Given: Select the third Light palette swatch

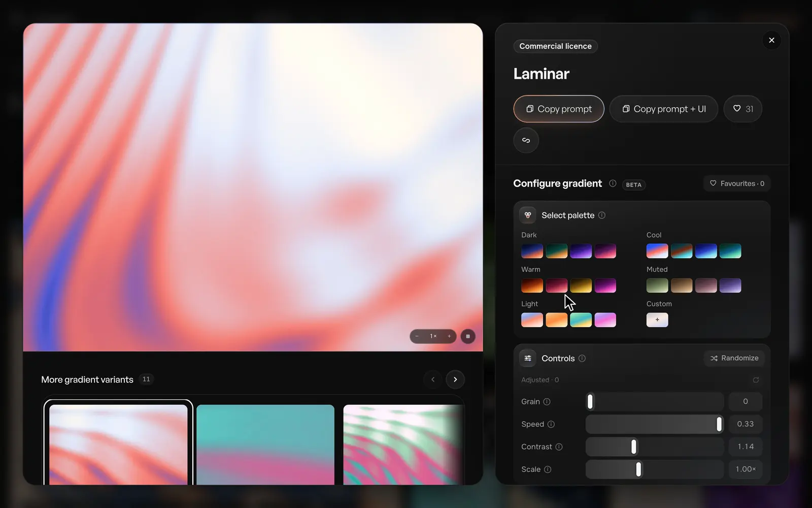Looking at the screenshot, I should click(581, 320).
